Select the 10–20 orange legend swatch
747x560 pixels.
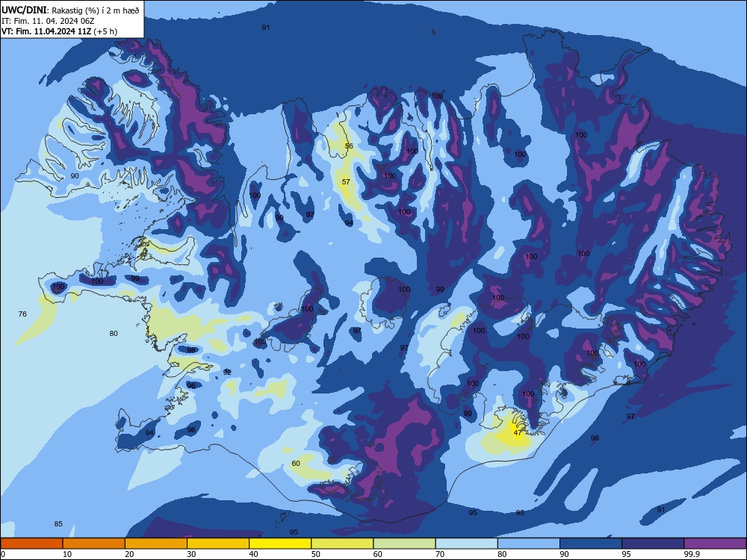[94, 544]
